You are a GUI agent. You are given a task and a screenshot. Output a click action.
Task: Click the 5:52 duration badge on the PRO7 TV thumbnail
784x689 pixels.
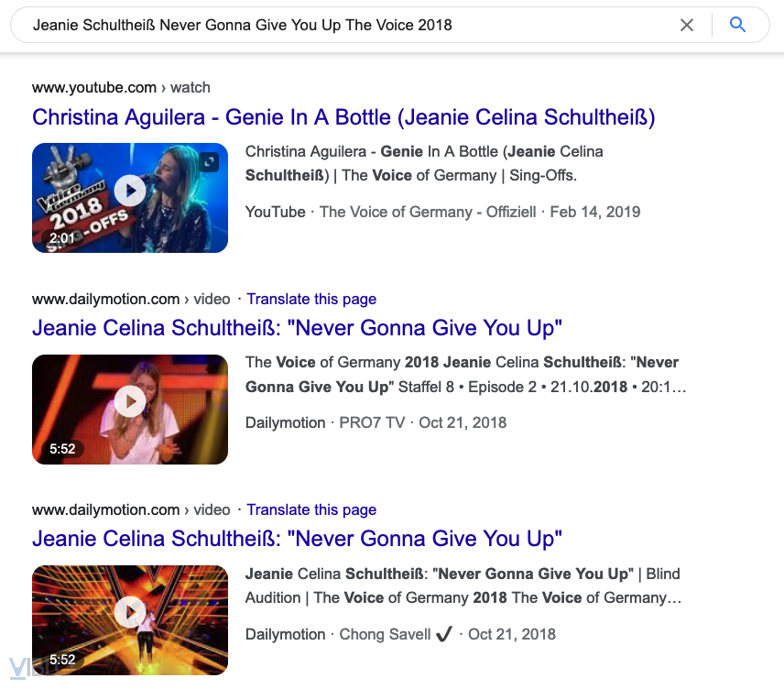[61, 449]
